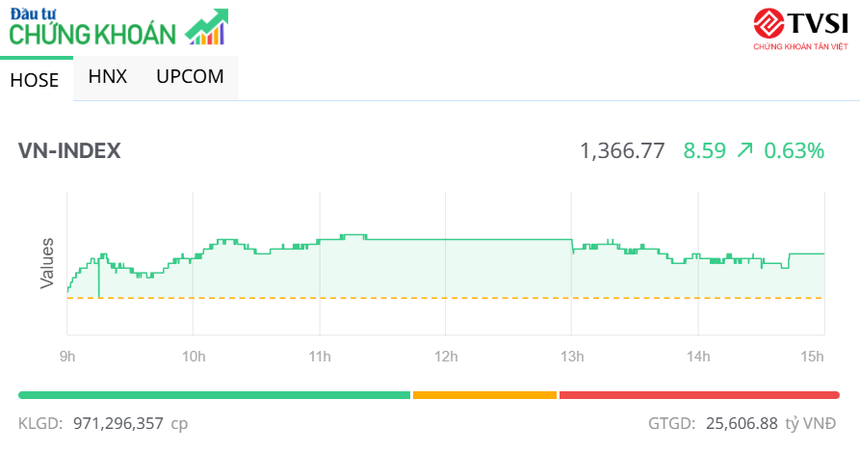Click the red declining segment of breadth bar
Screen dimensions: 860x452
[699, 395]
